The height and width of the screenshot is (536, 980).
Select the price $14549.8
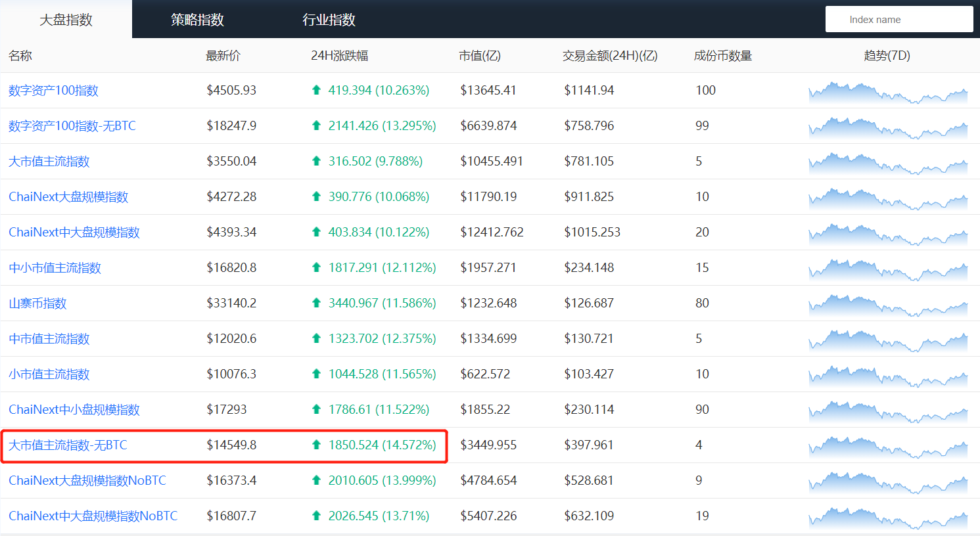[231, 445]
